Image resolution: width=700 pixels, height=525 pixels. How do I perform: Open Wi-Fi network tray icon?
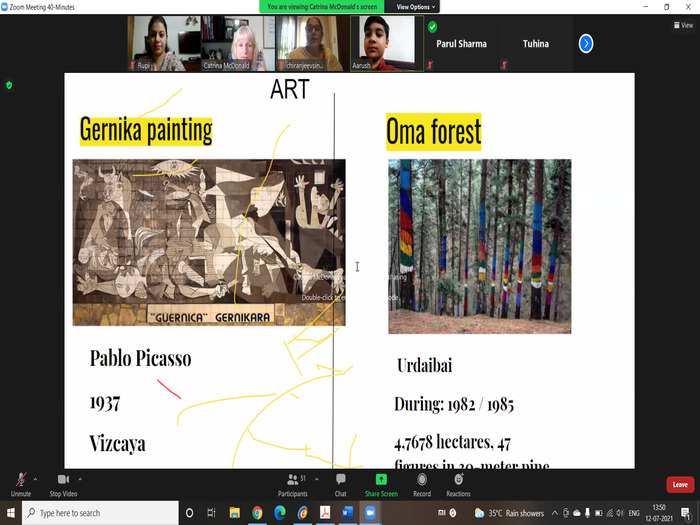tap(609, 513)
